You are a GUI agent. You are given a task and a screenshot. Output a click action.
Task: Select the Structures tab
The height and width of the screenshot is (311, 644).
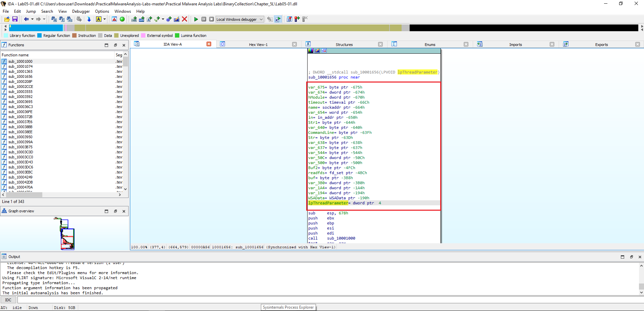[x=344, y=44]
